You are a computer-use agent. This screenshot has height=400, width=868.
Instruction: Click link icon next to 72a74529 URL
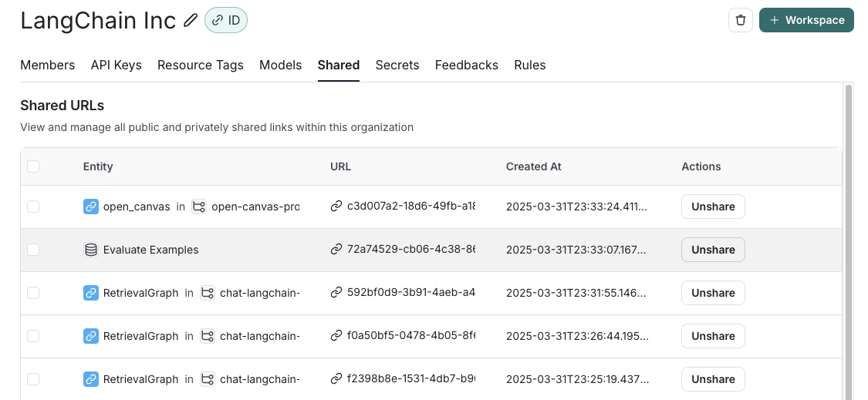pyautogui.click(x=336, y=250)
